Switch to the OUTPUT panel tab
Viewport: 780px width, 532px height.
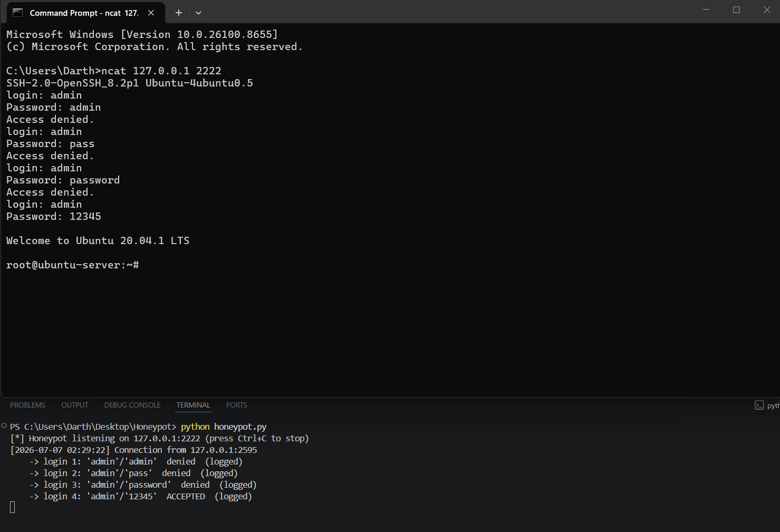[x=75, y=405]
